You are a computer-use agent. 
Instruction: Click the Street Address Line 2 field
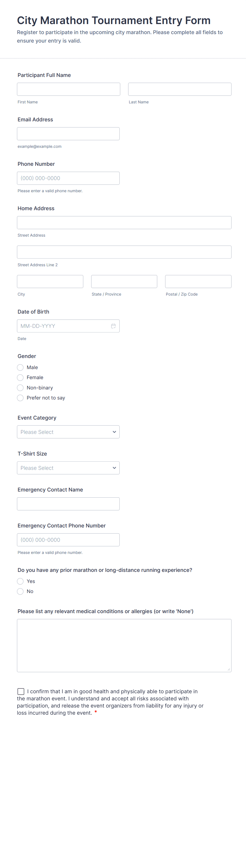(124, 252)
